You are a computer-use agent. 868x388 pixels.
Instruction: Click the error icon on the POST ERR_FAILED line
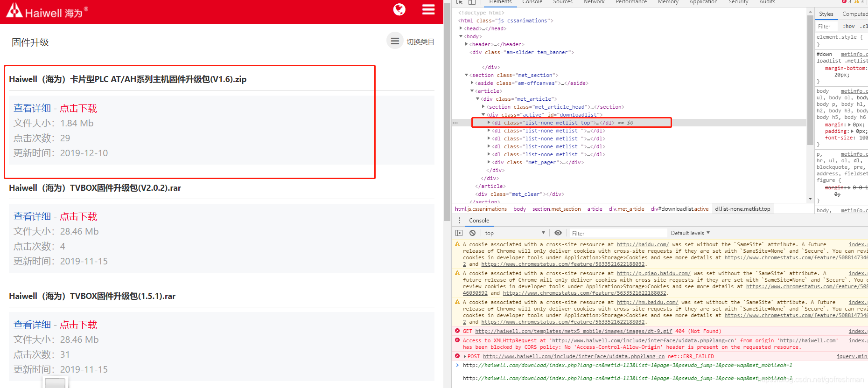click(457, 356)
